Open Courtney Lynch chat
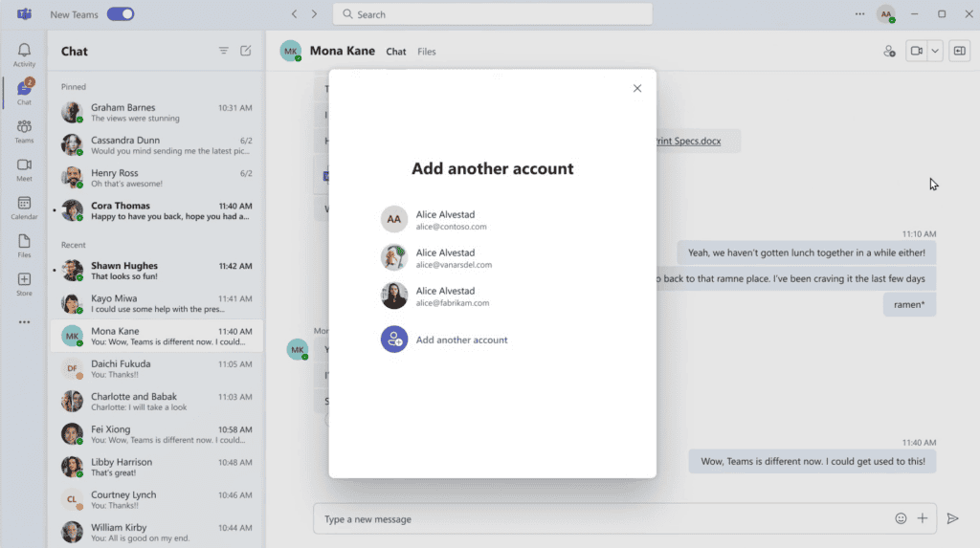Screen dimensions: 980x548 [156, 499]
